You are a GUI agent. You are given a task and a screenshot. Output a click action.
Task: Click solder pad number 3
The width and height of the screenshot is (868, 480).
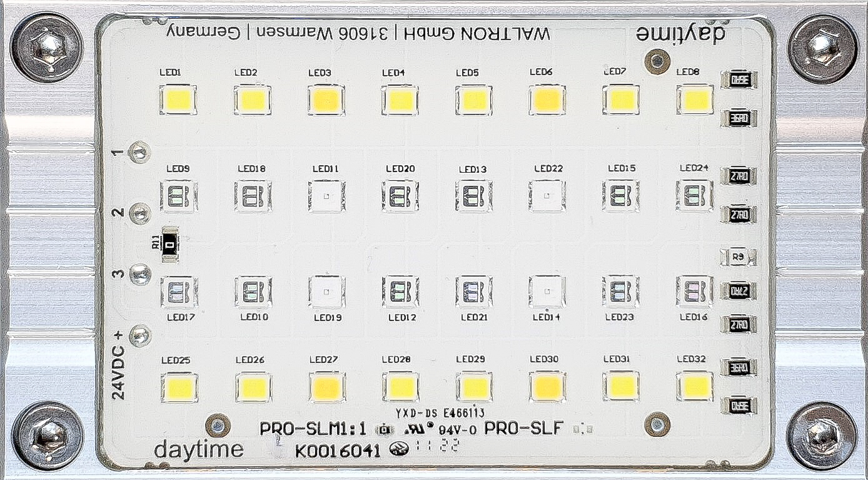click(139, 273)
